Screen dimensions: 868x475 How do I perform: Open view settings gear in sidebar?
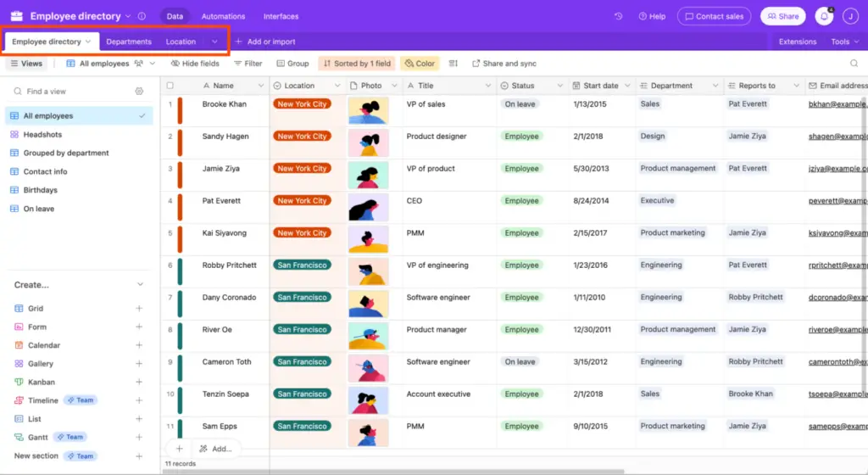point(139,92)
